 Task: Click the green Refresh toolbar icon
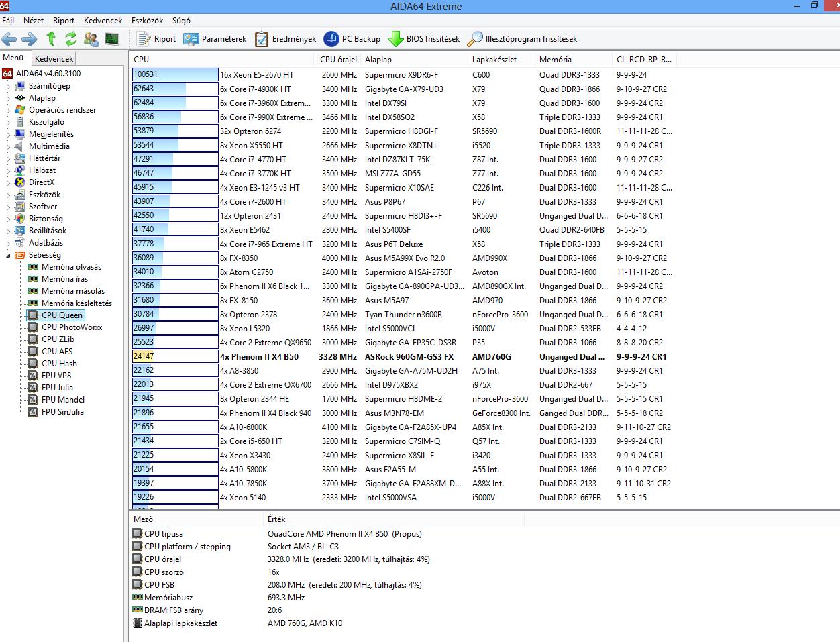point(71,39)
